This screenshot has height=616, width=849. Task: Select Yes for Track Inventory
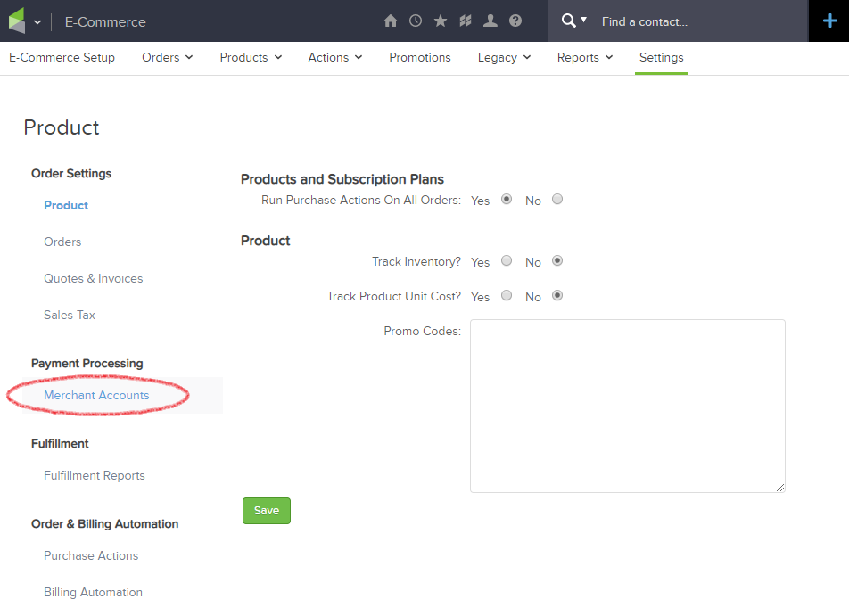pos(507,261)
